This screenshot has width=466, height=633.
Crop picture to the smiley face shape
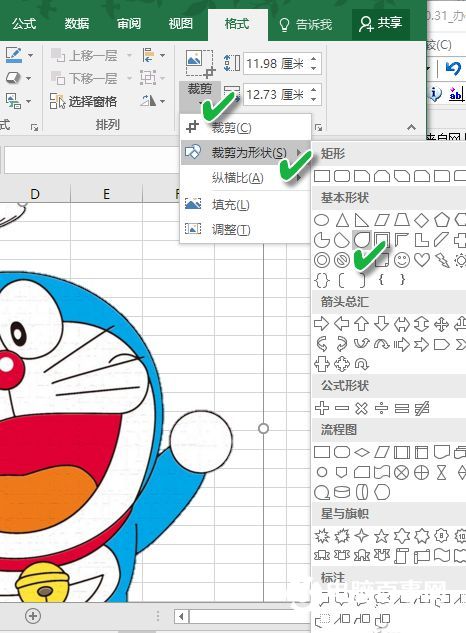pos(401,260)
